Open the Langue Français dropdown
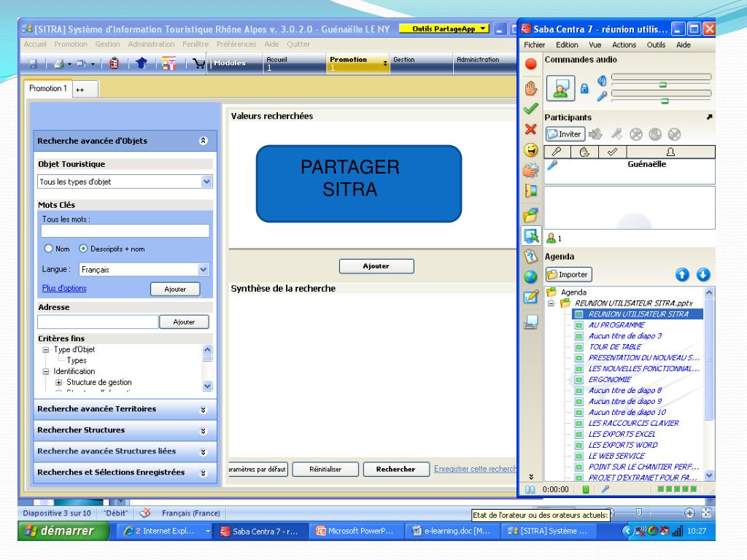Image resolution: width=747 pixels, height=560 pixels. pyautogui.click(x=204, y=270)
